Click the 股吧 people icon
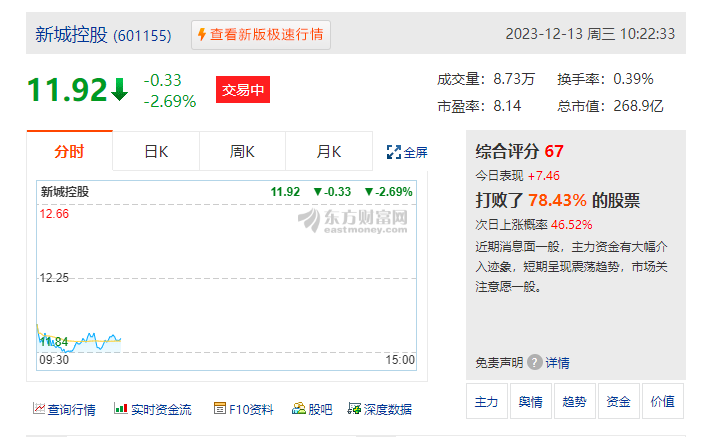Viewport: 713px width, 437px height. coord(299,408)
